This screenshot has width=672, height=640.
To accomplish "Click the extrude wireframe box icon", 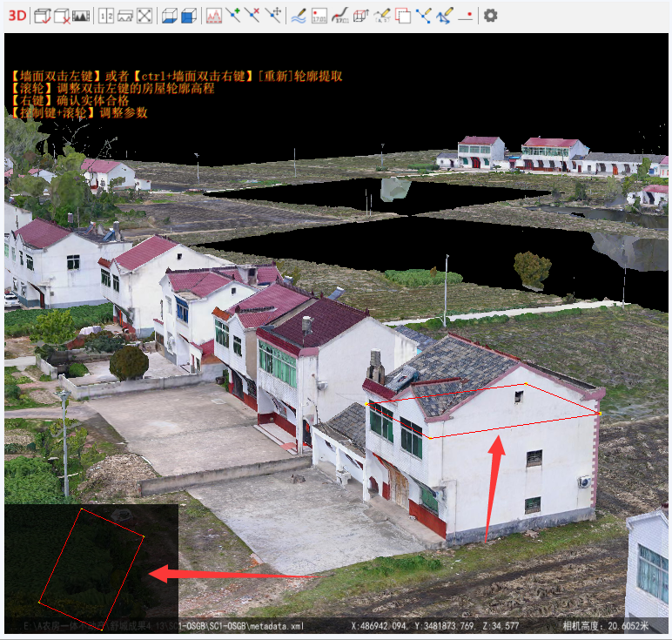I will (x=361, y=15).
